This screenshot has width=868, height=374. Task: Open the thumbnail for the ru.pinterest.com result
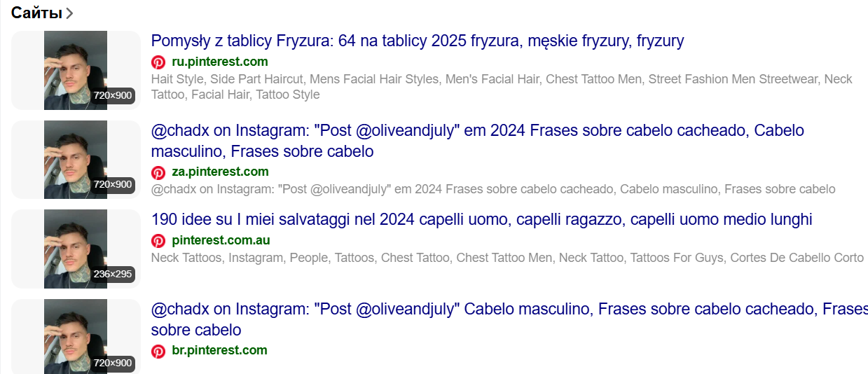(x=76, y=70)
